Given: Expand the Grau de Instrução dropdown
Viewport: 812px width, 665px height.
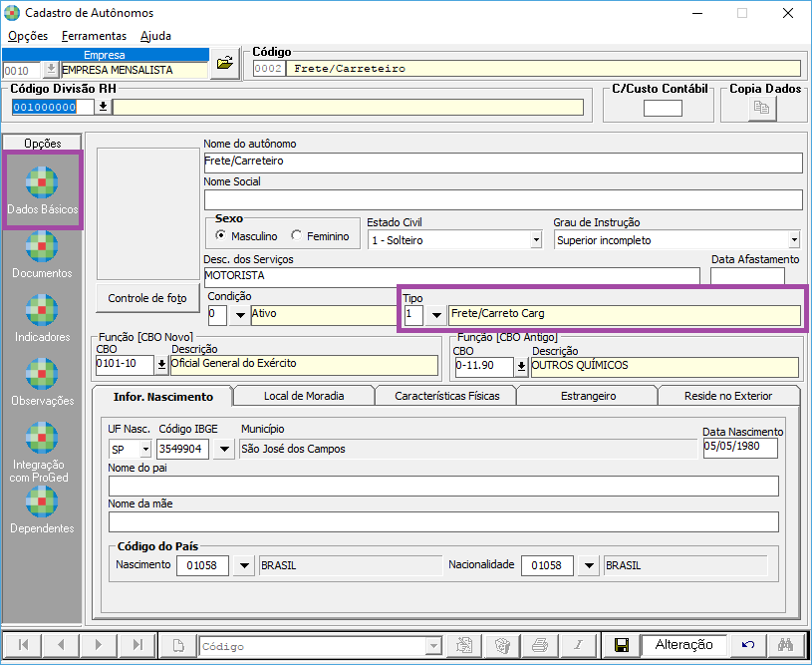Looking at the screenshot, I should click(794, 240).
